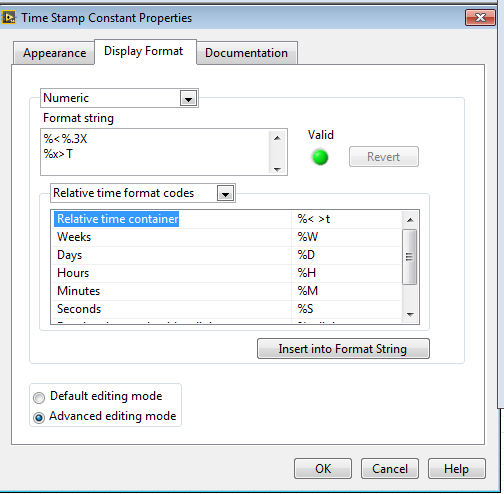Click the Cancel button

click(x=390, y=469)
